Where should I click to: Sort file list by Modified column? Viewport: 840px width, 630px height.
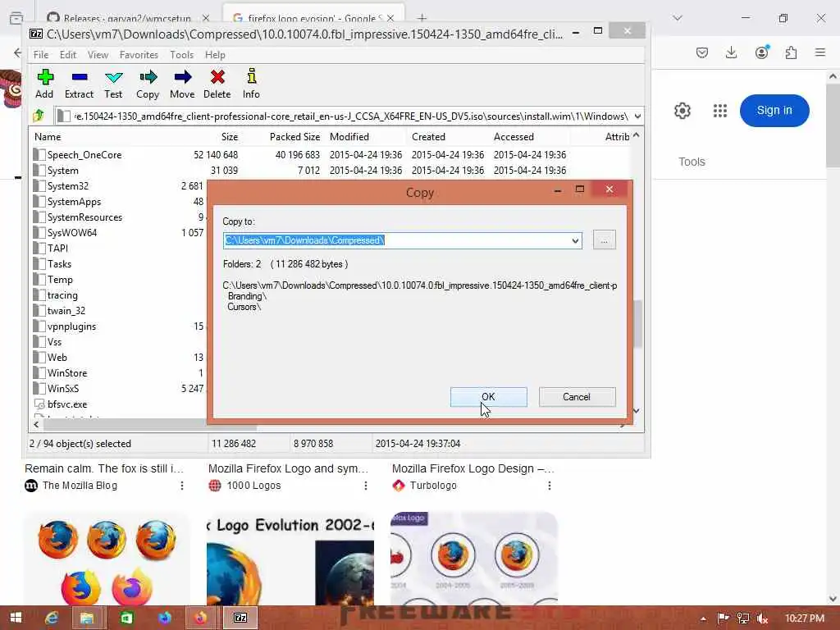click(x=349, y=137)
